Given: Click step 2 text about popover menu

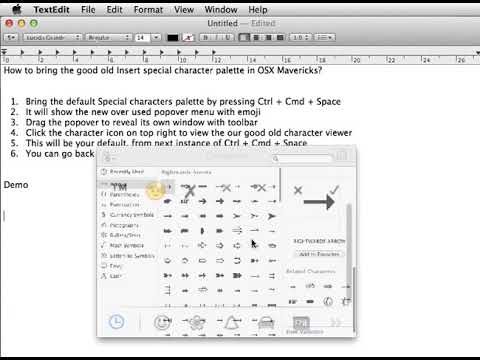Looking at the screenshot, I should [143, 112].
